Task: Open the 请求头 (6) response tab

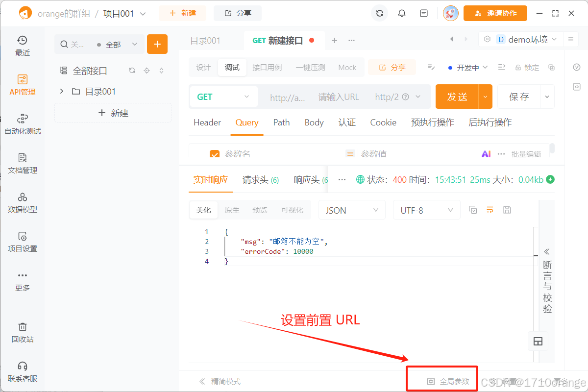Action: pyautogui.click(x=261, y=180)
